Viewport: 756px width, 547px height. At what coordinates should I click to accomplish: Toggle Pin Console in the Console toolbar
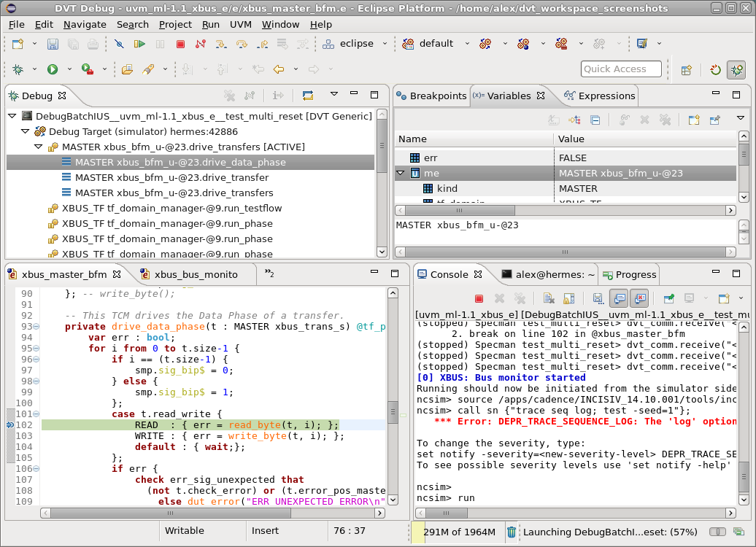point(669,298)
